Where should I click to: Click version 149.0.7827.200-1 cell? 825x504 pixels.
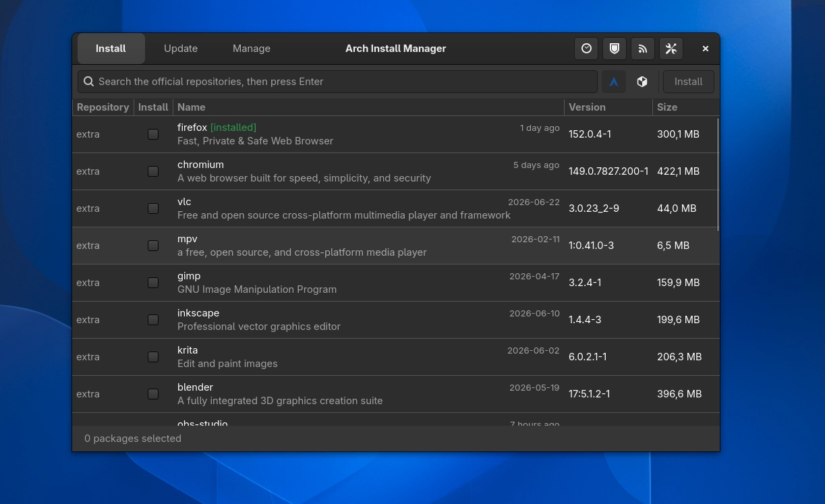point(608,171)
